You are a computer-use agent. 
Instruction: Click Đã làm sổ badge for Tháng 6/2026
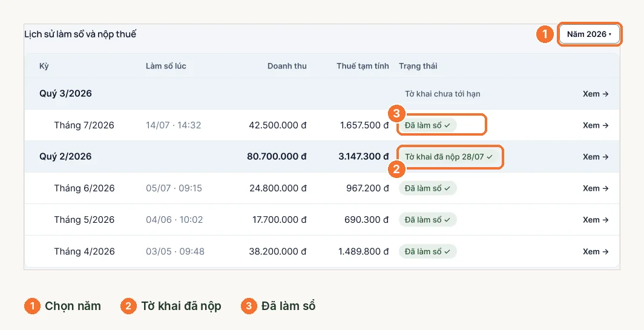(x=427, y=188)
